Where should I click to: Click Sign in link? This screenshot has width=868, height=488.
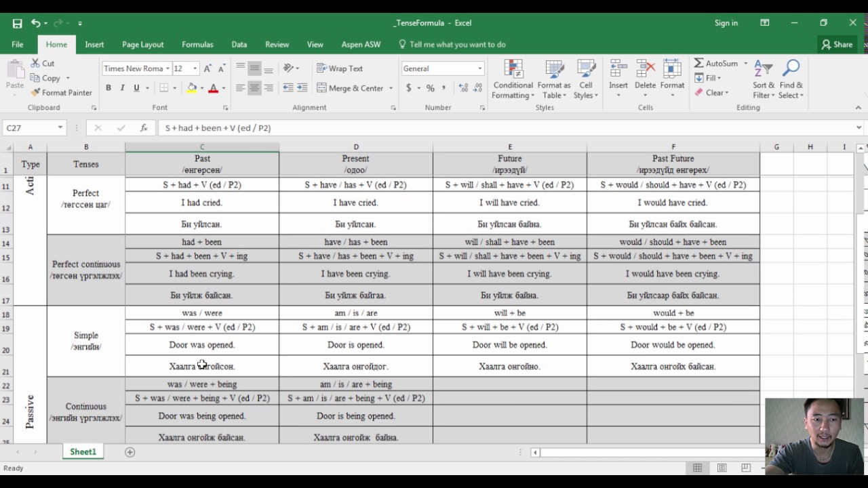[x=726, y=23]
